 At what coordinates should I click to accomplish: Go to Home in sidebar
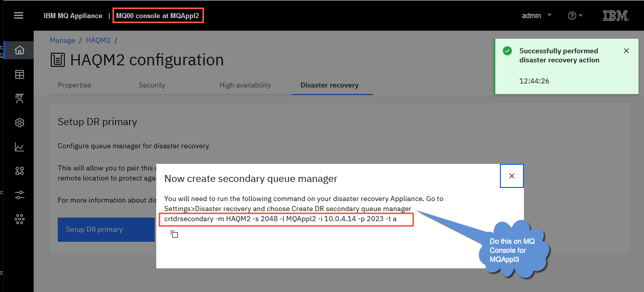(20, 50)
